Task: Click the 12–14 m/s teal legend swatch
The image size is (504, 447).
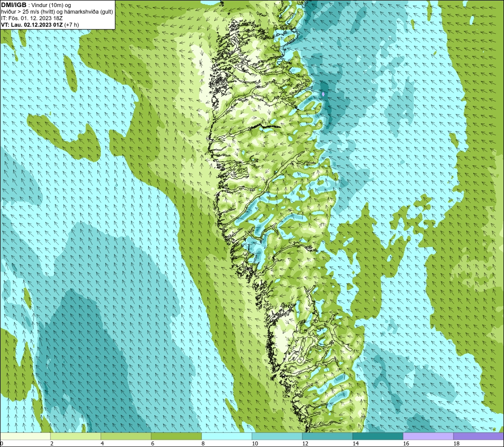Action: (327, 436)
